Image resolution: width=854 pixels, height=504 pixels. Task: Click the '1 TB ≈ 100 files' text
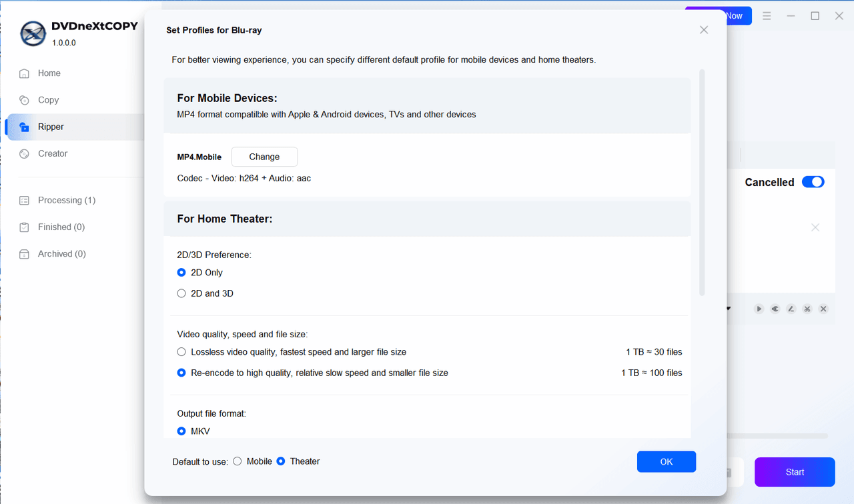click(x=652, y=373)
